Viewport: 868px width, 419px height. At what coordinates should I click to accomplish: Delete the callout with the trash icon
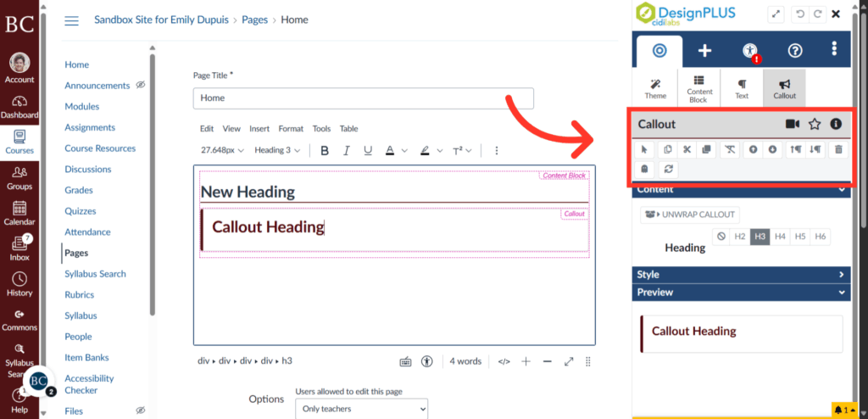point(838,149)
